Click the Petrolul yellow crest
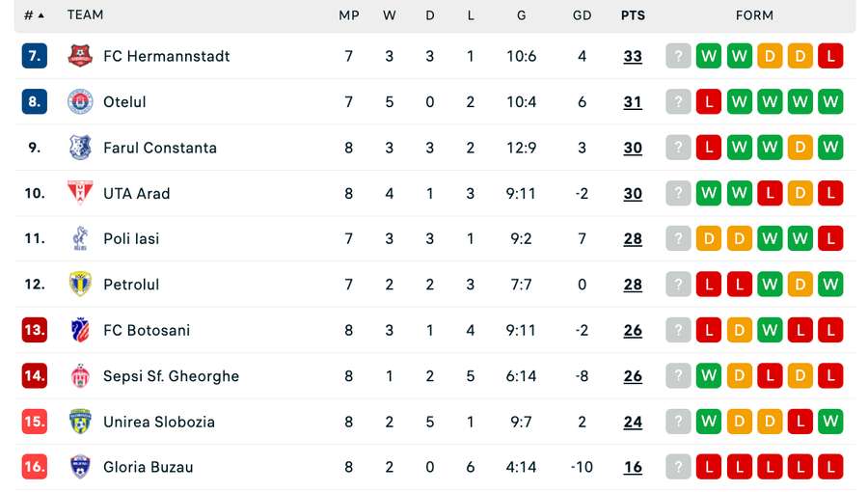Viewport: 868px width, 492px height. [80, 284]
